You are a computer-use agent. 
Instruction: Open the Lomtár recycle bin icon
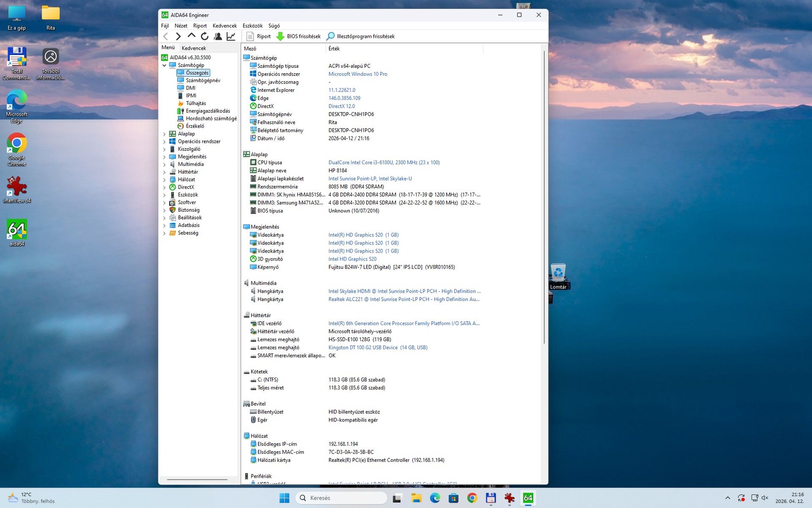pos(558,276)
